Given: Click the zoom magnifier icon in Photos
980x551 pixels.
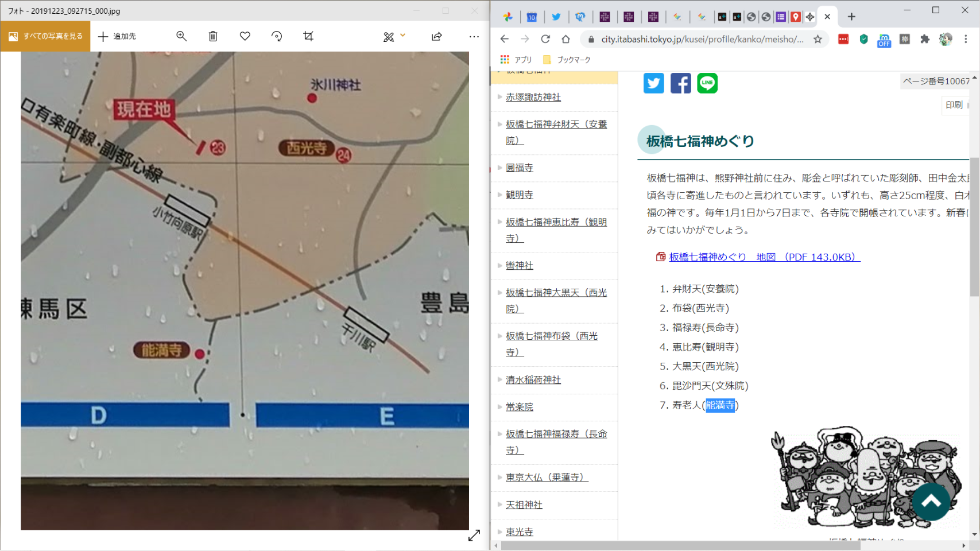Looking at the screenshot, I should click(181, 36).
